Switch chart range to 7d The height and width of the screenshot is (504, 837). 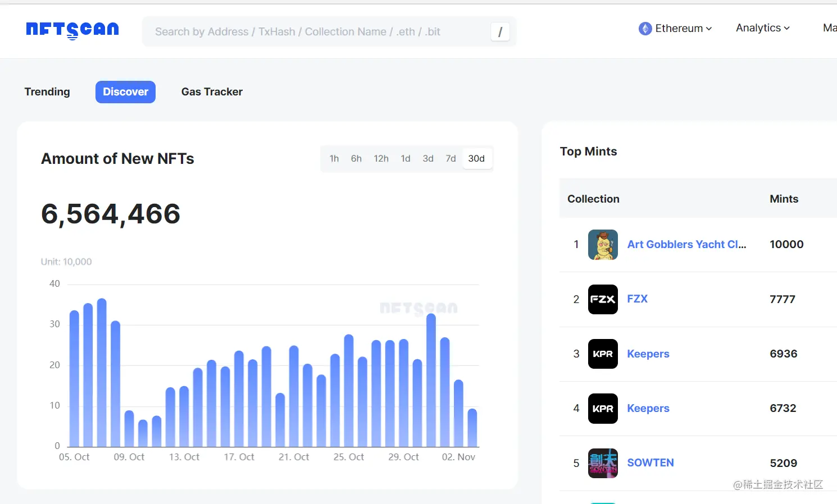[x=451, y=159]
